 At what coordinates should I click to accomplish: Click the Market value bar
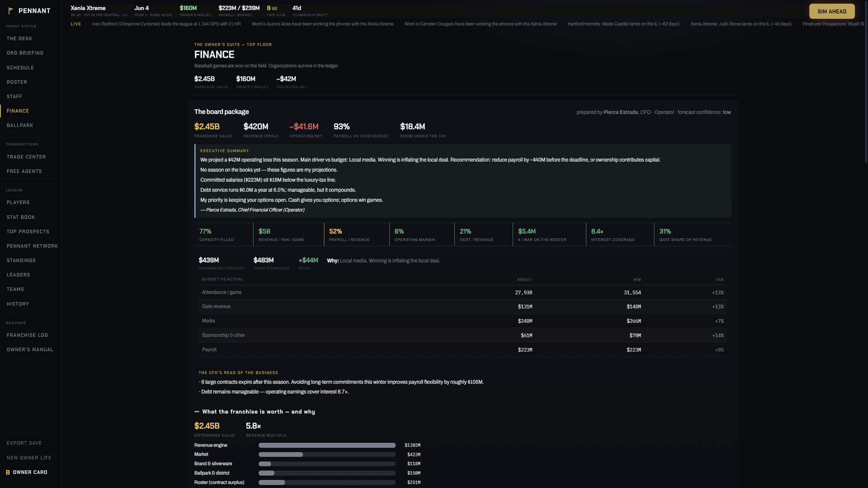coord(327,455)
